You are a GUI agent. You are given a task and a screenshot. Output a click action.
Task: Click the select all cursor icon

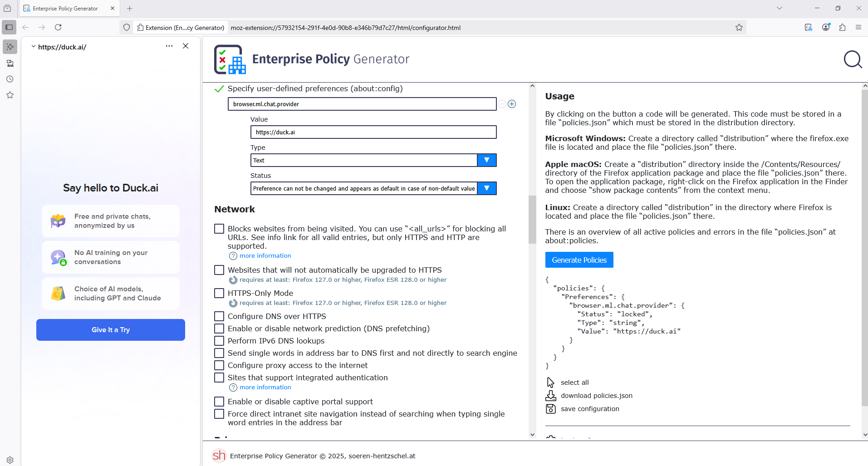coord(550,383)
